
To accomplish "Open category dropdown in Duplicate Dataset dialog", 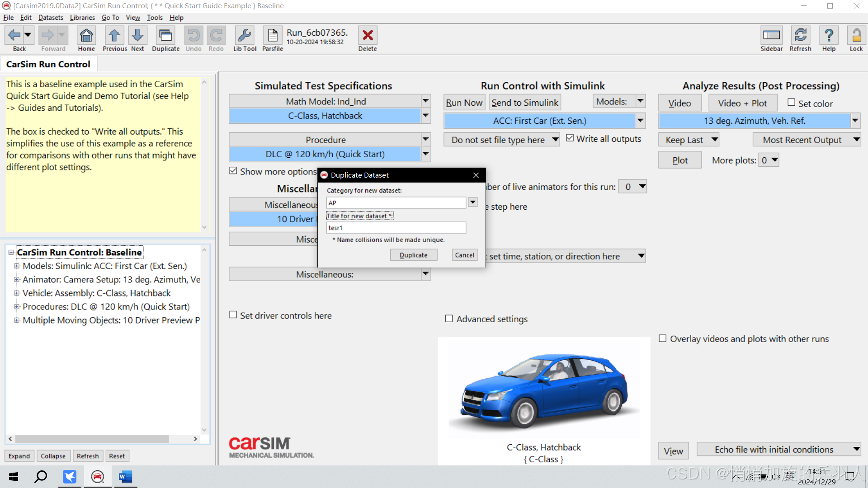I will (472, 202).
